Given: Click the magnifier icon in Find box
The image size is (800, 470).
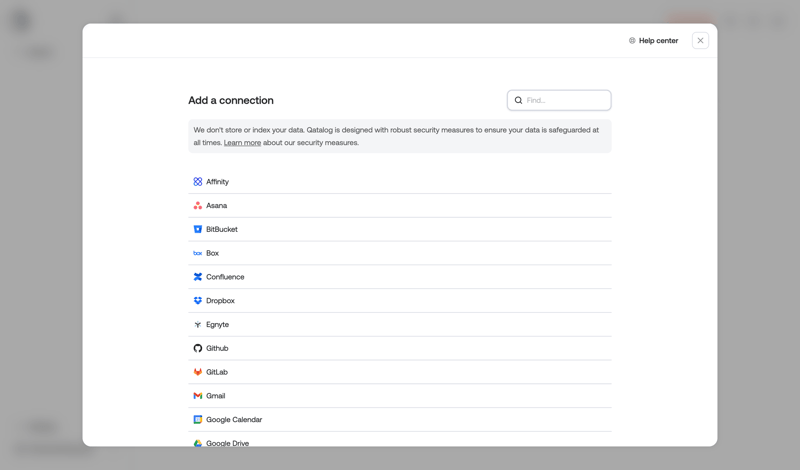Looking at the screenshot, I should (x=518, y=100).
